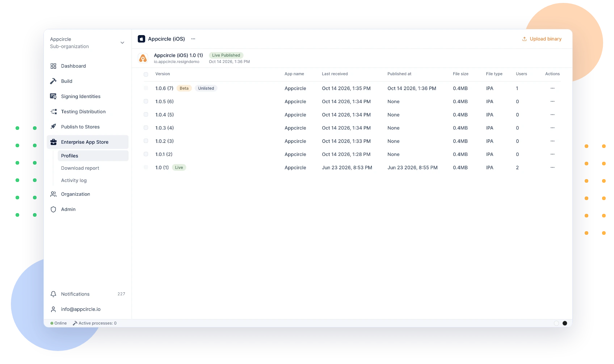This screenshot has height=364, width=614.
Task: Click the Live badge on version 1.0 (1)
Action: pyautogui.click(x=179, y=168)
